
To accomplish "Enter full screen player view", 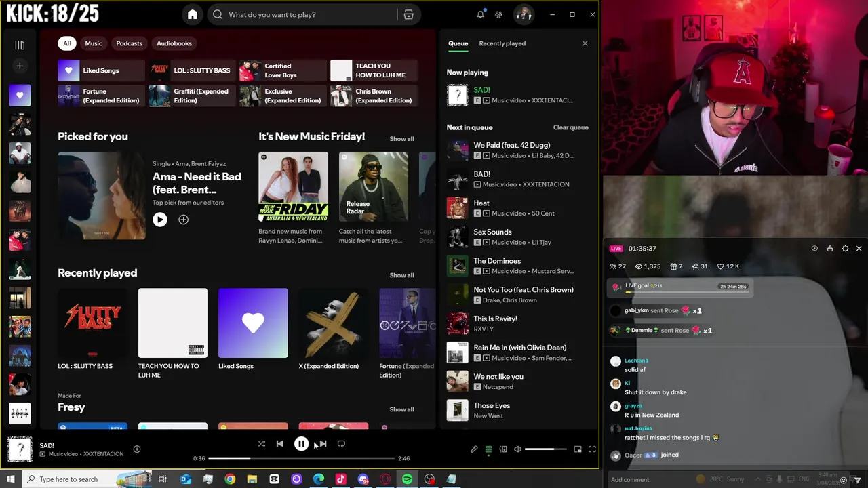I will click(592, 449).
